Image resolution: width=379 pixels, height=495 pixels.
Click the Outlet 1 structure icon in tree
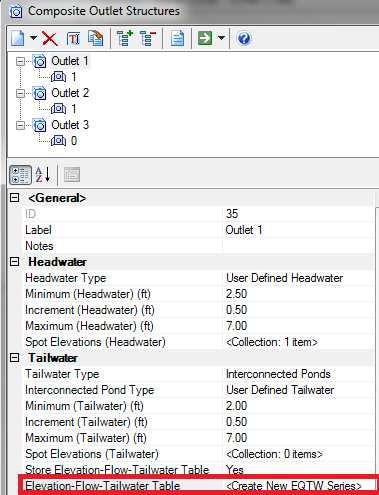40,61
